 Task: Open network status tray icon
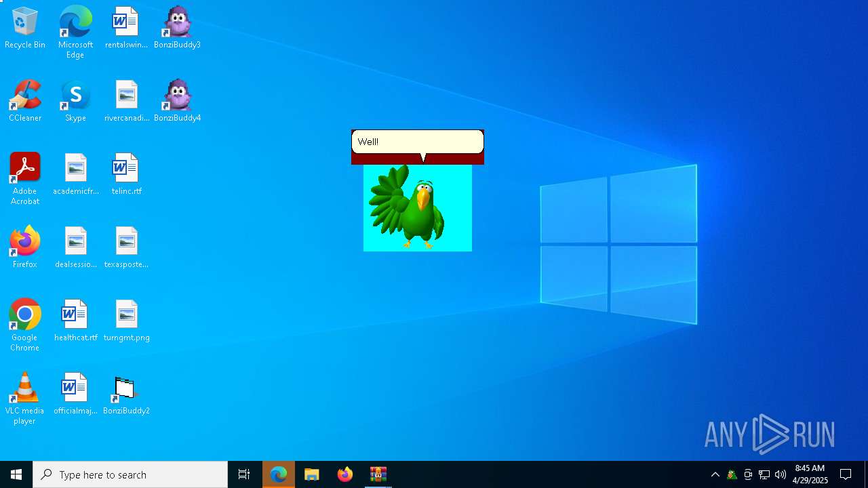tap(764, 474)
